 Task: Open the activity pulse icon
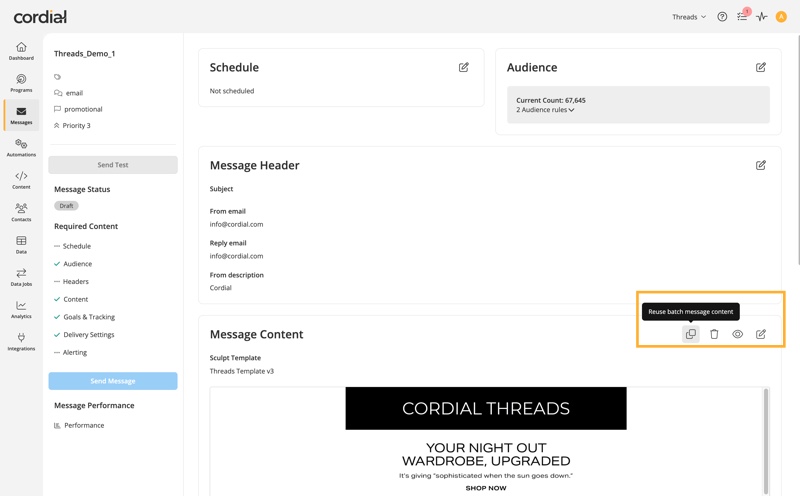(x=762, y=17)
